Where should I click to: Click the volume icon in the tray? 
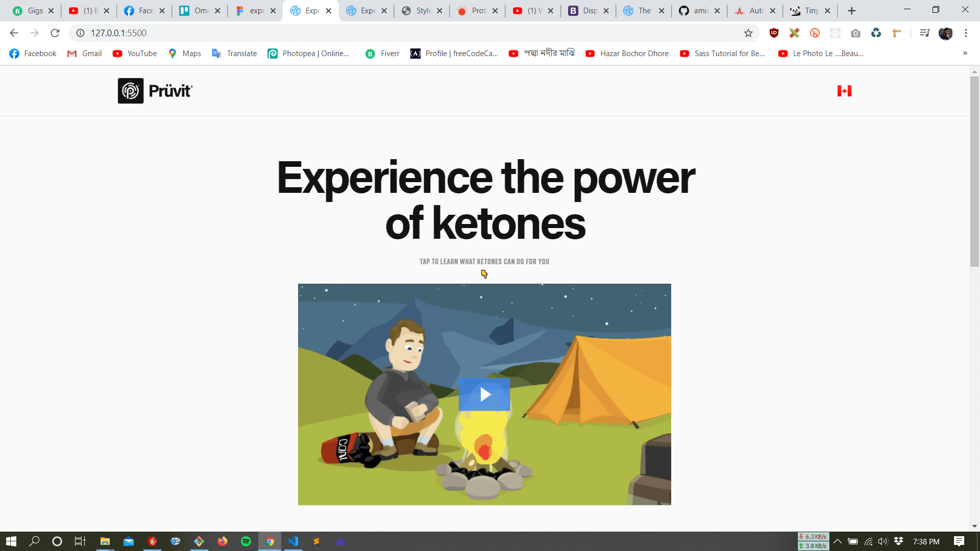[x=884, y=541]
